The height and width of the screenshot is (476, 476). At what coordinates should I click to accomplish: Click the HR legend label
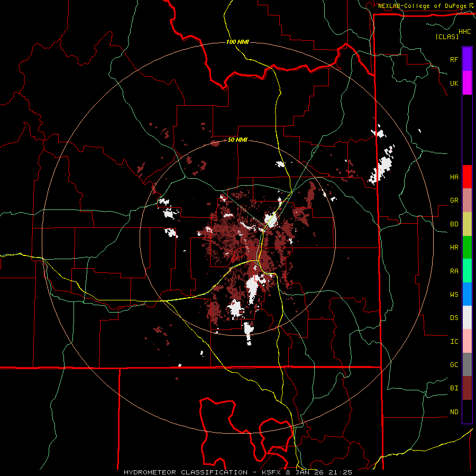click(454, 248)
